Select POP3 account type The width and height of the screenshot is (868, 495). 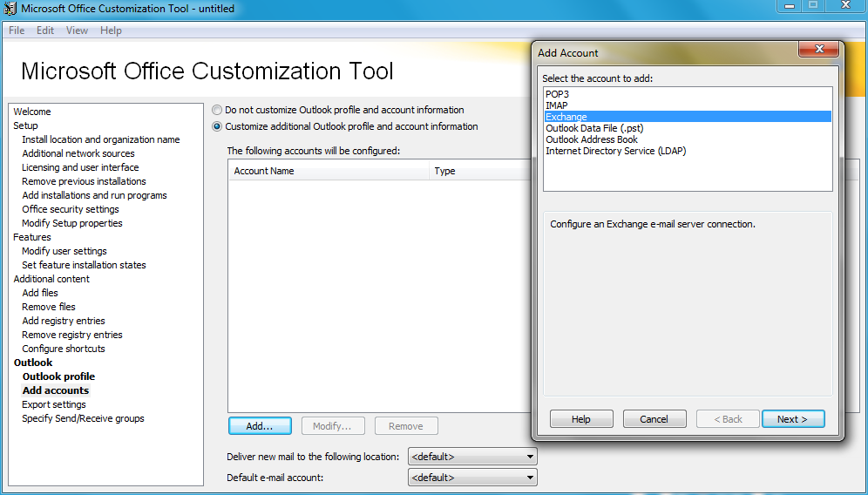click(x=688, y=94)
